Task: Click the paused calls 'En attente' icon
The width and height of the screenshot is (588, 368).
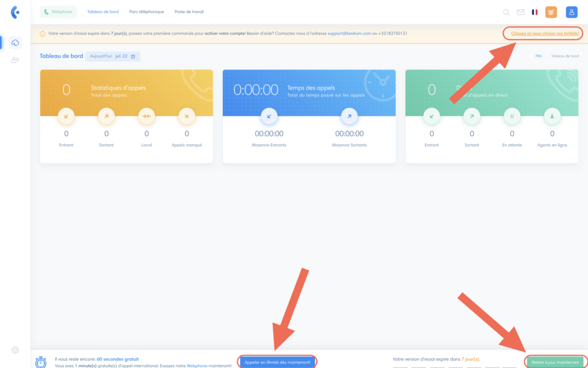Action: pos(512,116)
